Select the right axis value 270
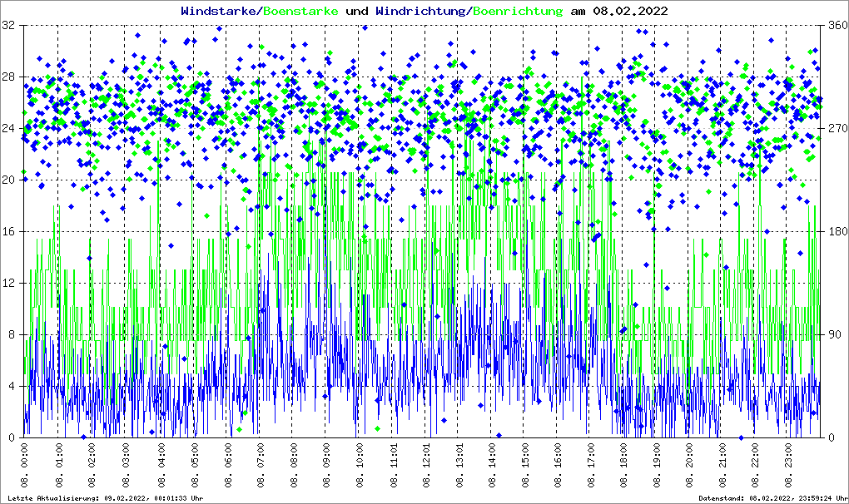 point(836,129)
